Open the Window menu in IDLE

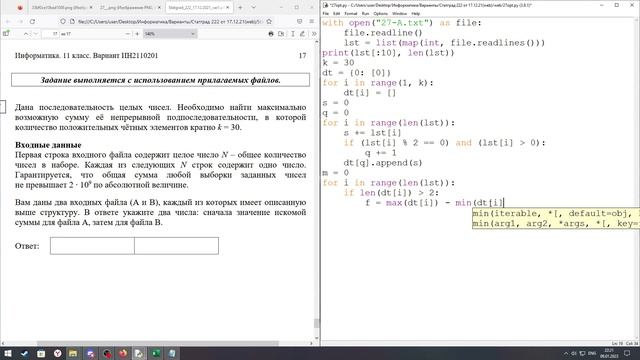(x=399, y=13)
